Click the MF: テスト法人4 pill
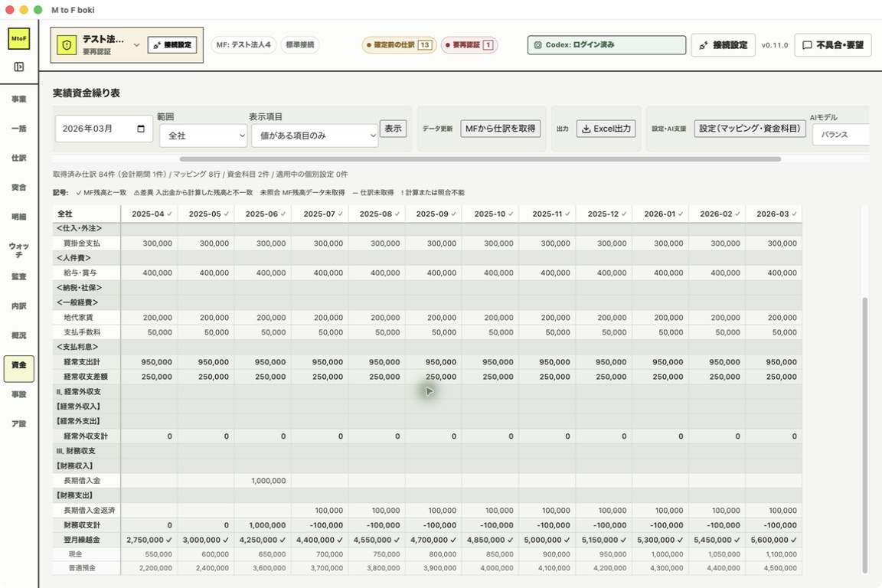882x588 pixels. click(243, 44)
